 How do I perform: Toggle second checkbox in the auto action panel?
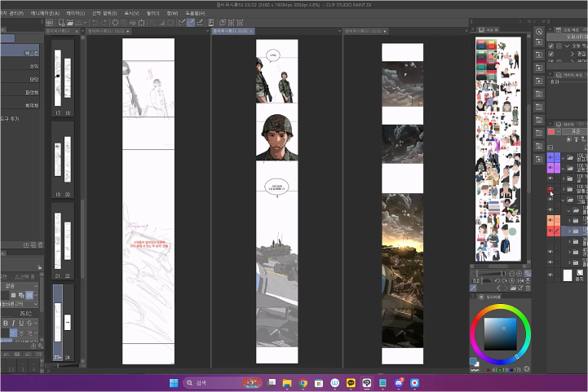tap(550, 54)
